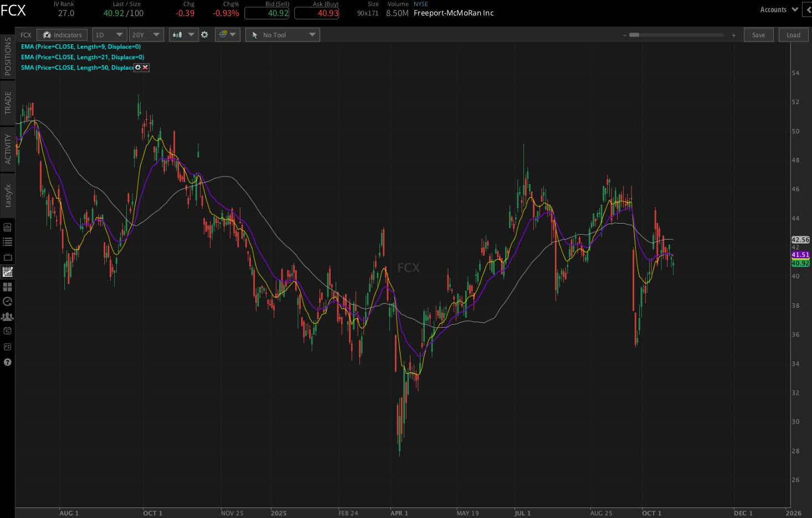The height and width of the screenshot is (518, 812).
Task: Remove the SMA study with the X button
Action: pyautogui.click(x=146, y=68)
